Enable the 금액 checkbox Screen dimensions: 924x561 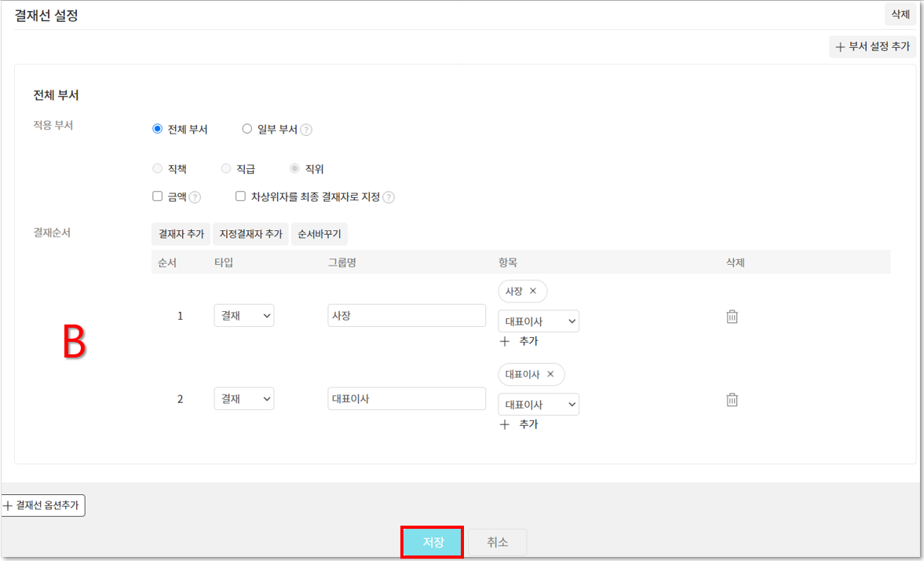(x=157, y=196)
